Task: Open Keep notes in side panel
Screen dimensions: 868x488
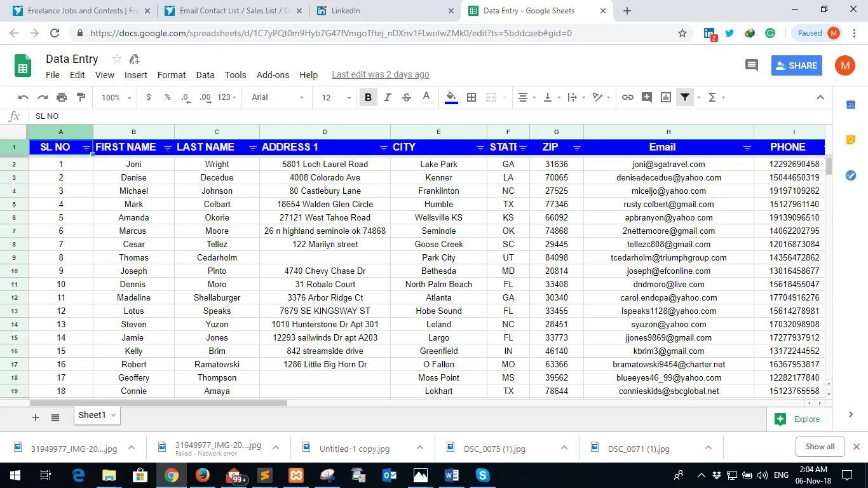Action: (x=851, y=140)
